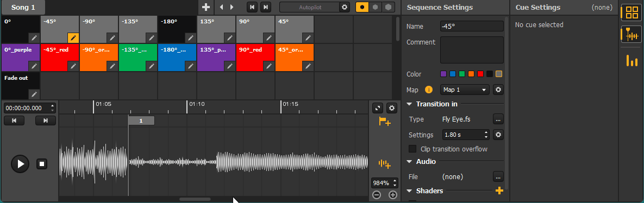Start playback with the Play button

coord(20,164)
